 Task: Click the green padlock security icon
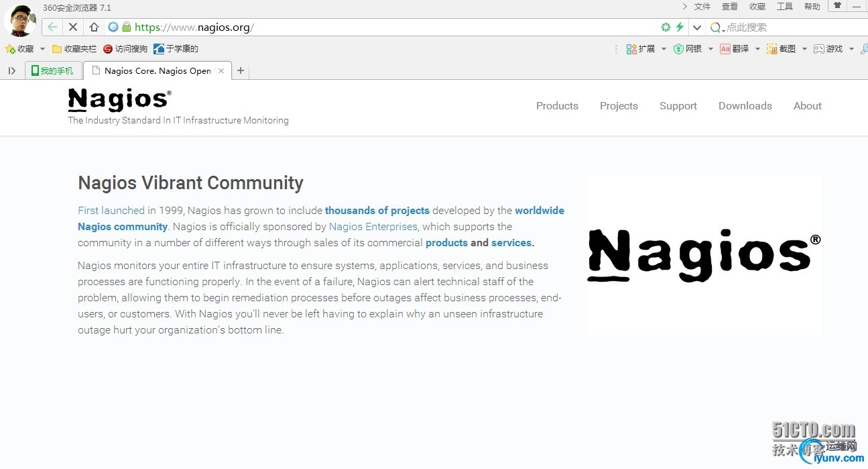(x=126, y=27)
